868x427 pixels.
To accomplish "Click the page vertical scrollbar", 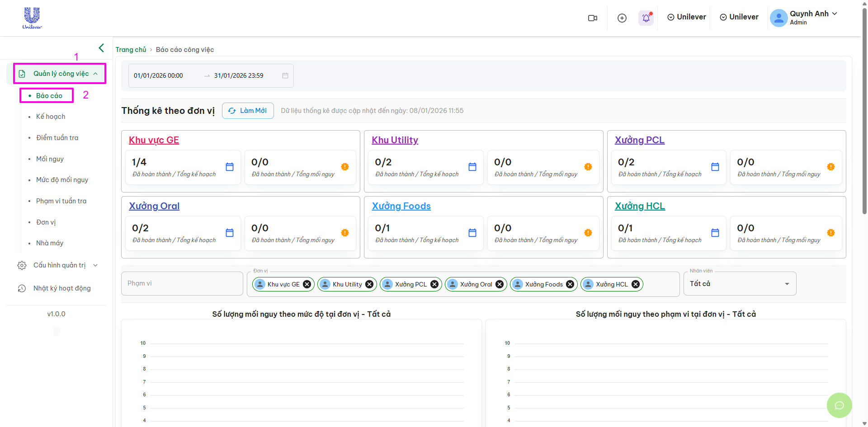I will tap(864, 136).
